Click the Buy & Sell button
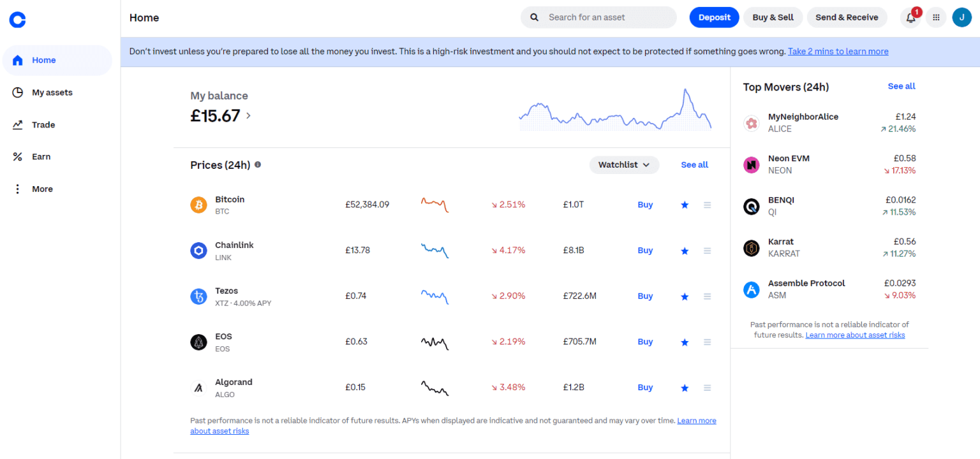The image size is (980, 459). [x=773, y=17]
